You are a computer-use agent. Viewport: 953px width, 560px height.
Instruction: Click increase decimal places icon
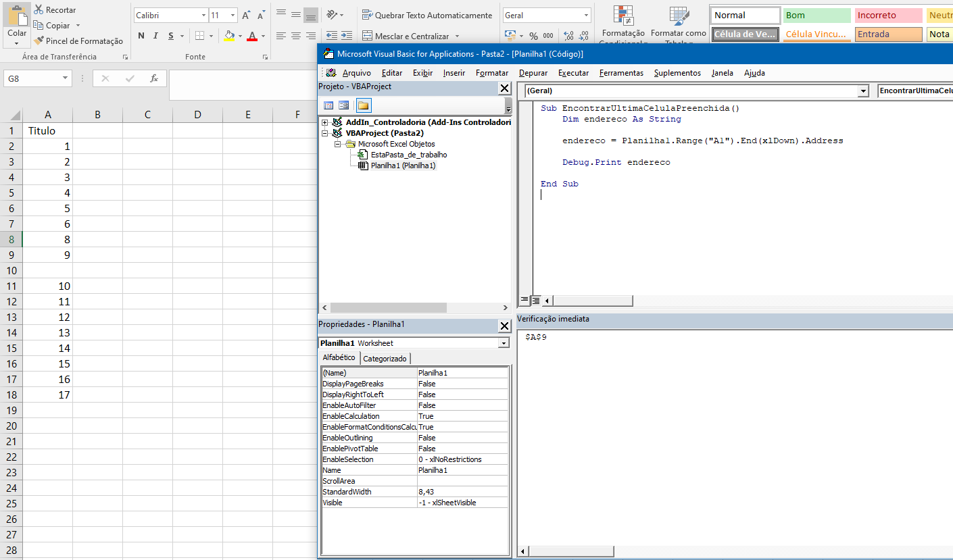pyautogui.click(x=569, y=36)
